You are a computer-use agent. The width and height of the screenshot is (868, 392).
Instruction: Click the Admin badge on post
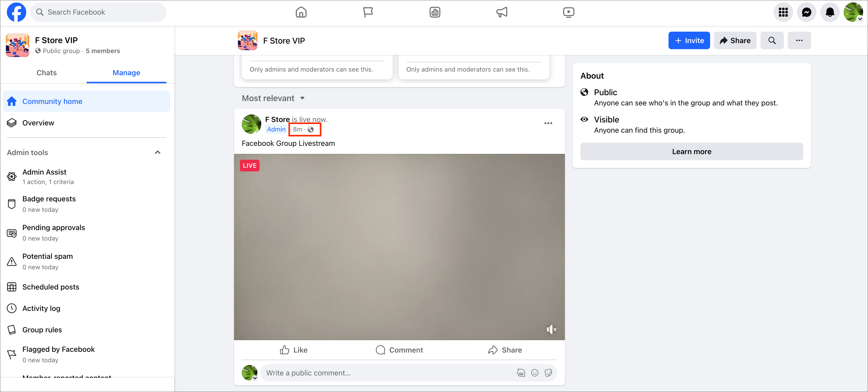276,129
